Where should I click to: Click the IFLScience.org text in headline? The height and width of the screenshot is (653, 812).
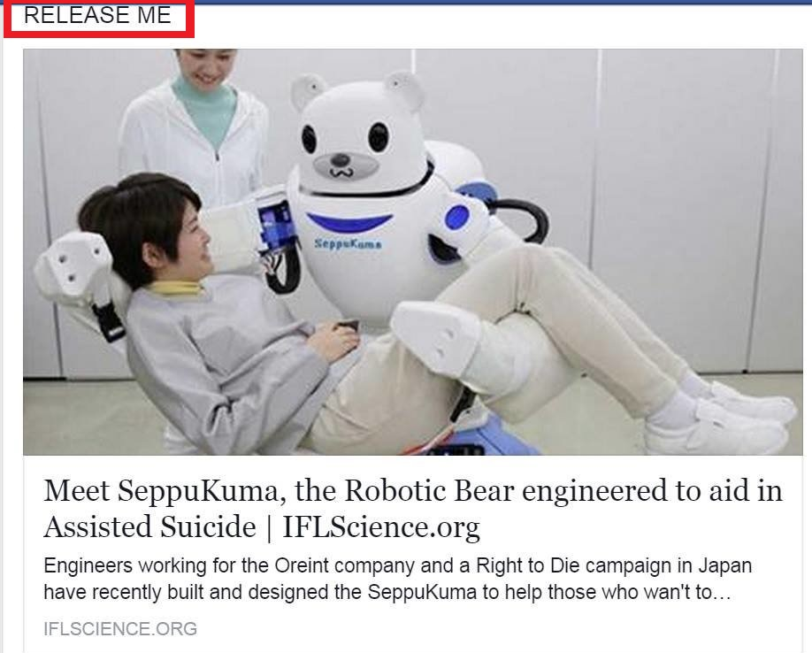(380, 527)
